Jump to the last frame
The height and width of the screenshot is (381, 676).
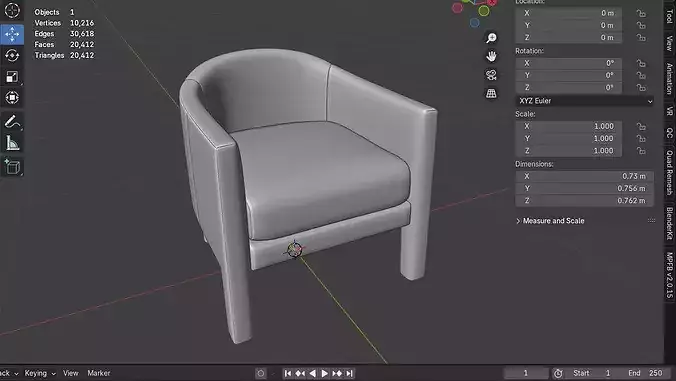click(349, 373)
